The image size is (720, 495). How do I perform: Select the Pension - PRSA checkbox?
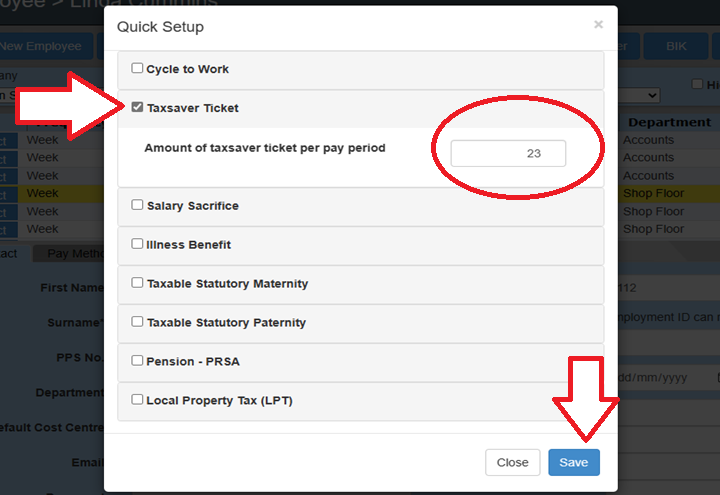138,360
